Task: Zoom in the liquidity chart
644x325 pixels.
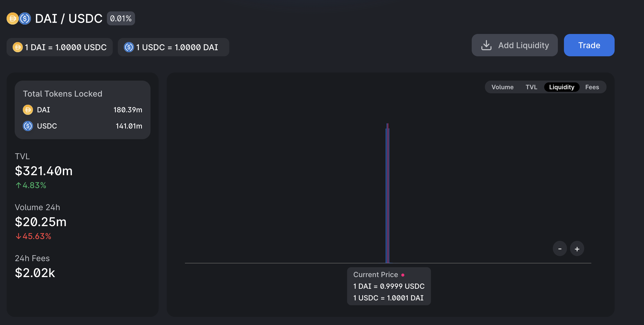Action: (577, 249)
